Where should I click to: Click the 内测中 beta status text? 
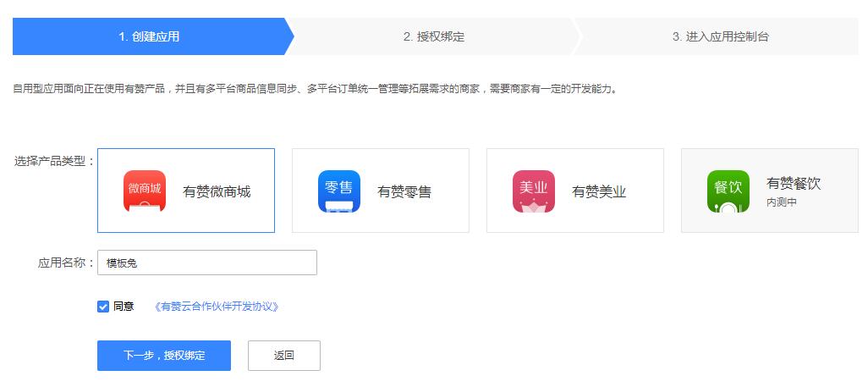click(782, 203)
